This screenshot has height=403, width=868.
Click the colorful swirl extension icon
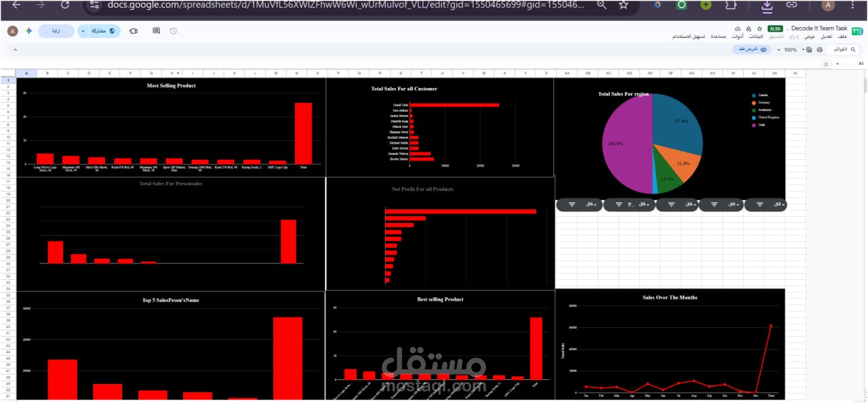657,5
